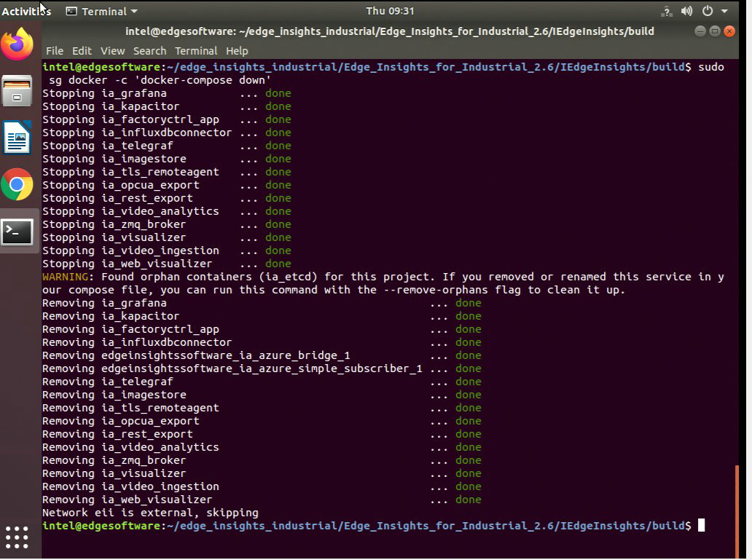Image resolution: width=752 pixels, height=560 pixels.
Task: Open the Help menu
Action: [x=237, y=51]
